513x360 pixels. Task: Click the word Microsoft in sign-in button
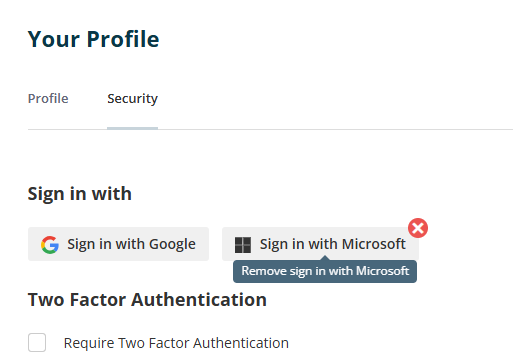click(x=374, y=244)
